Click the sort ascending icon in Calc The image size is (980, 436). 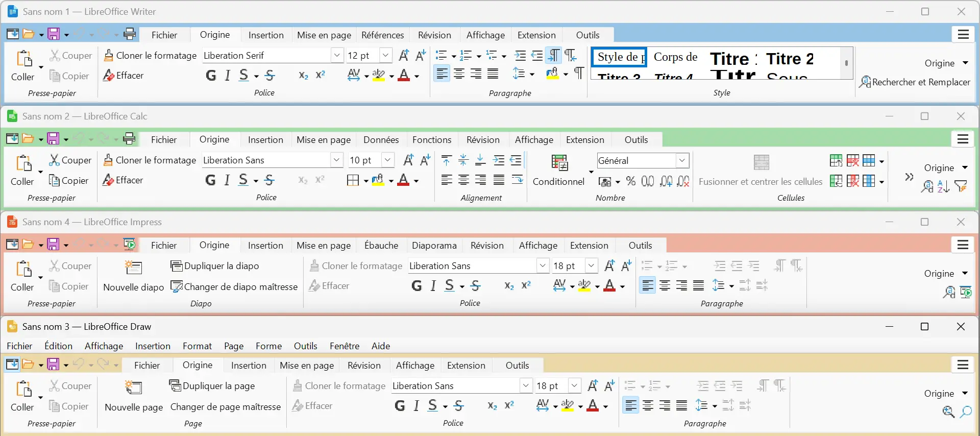(x=944, y=186)
